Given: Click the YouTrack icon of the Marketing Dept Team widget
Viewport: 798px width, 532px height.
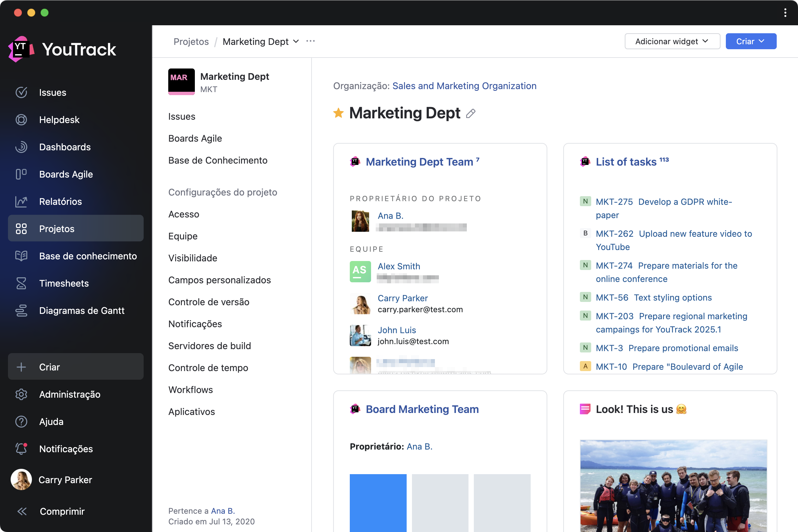Looking at the screenshot, I should pyautogui.click(x=355, y=162).
